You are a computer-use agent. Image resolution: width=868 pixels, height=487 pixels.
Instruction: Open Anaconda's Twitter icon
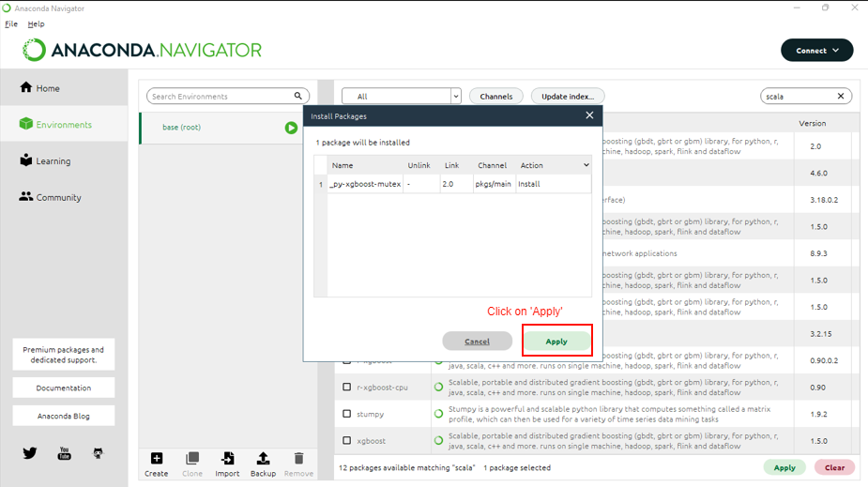click(30, 453)
